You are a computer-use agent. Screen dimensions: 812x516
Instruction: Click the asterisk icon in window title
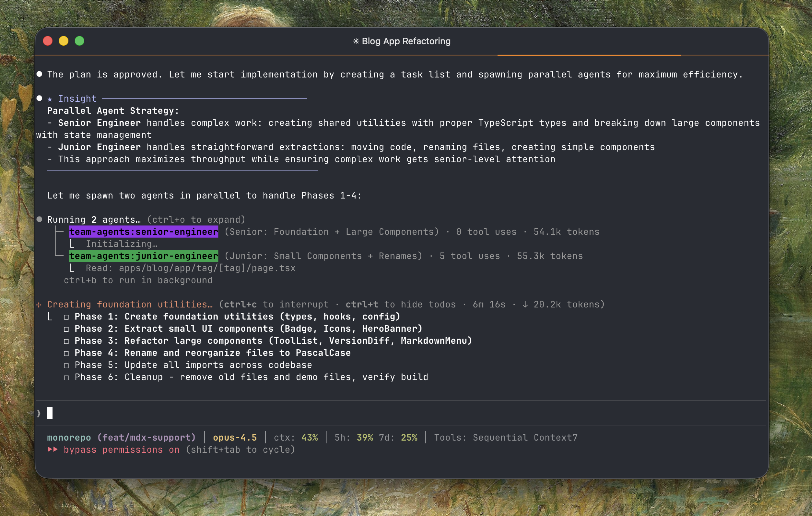point(356,41)
